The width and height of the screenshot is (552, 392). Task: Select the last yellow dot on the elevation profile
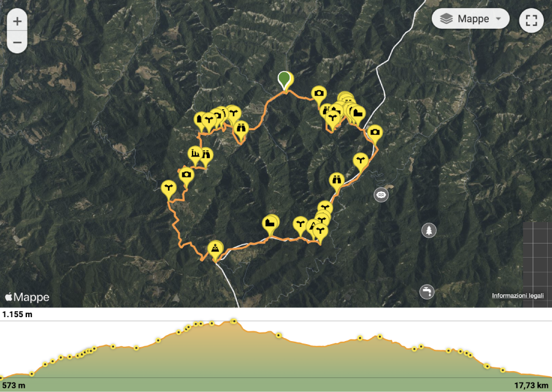pos(503,370)
